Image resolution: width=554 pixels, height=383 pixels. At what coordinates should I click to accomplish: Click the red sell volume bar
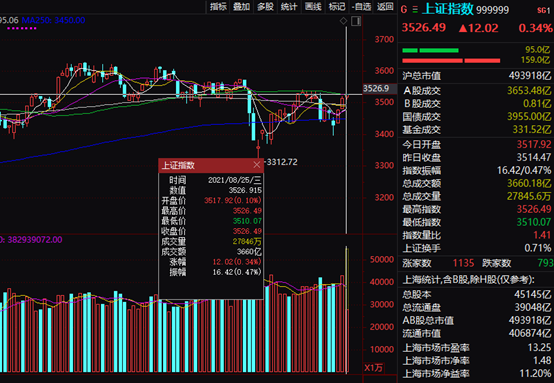(451, 61)
